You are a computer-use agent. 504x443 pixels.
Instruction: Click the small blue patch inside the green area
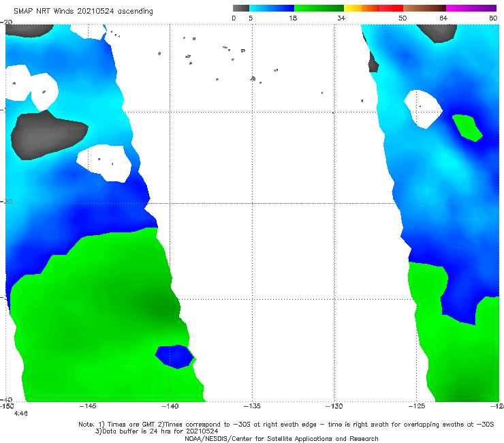(x=175, y=356)
